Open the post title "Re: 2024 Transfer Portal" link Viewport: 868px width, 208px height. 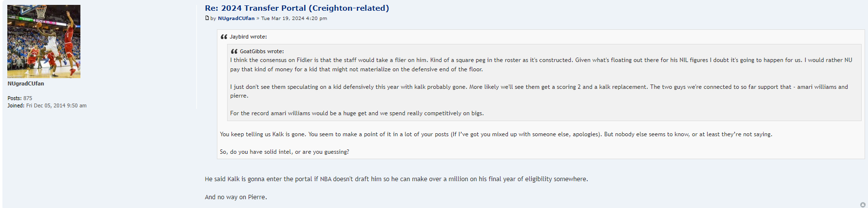click(x=297, y=8)
